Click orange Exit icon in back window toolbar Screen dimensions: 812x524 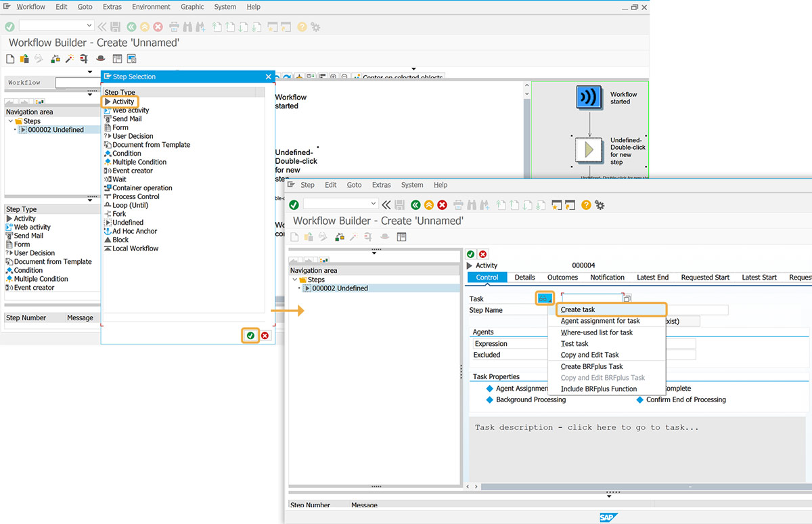(145, 26)
